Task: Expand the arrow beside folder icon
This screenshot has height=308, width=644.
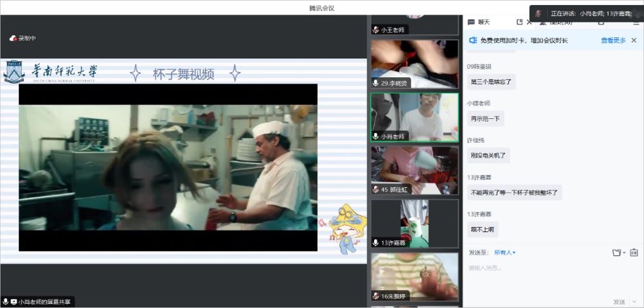Action: pyautogui.click(x=624, y=253)
